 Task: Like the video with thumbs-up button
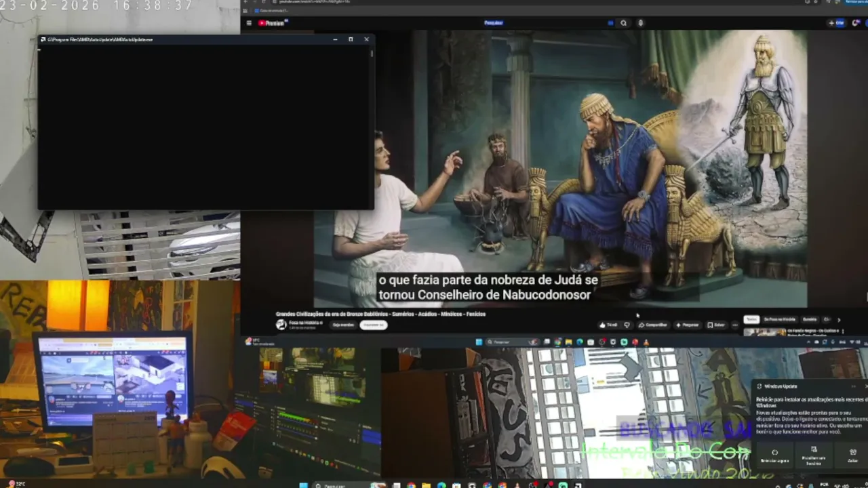tap(608, 325)
